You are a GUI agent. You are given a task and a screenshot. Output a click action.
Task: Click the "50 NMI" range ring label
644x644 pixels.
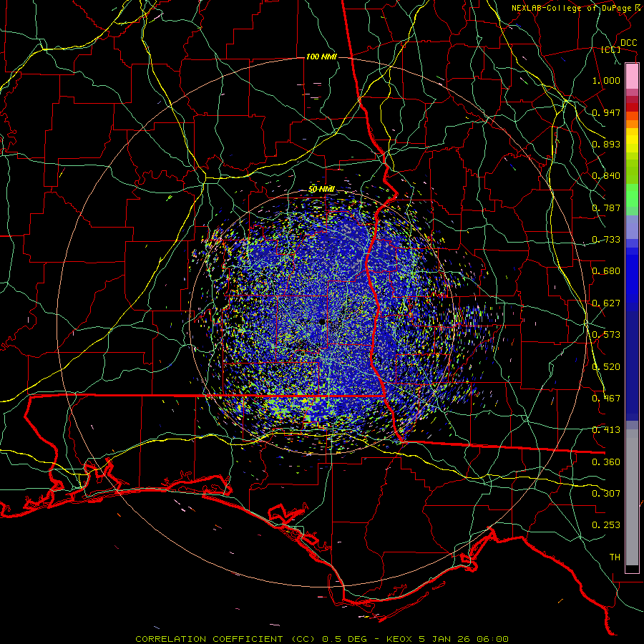coord(321,190)
